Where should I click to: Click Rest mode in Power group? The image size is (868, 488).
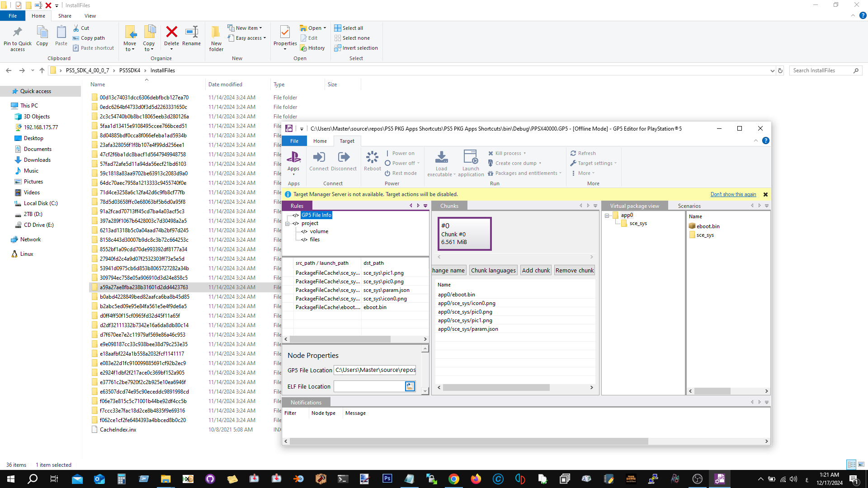click(401, 173)
